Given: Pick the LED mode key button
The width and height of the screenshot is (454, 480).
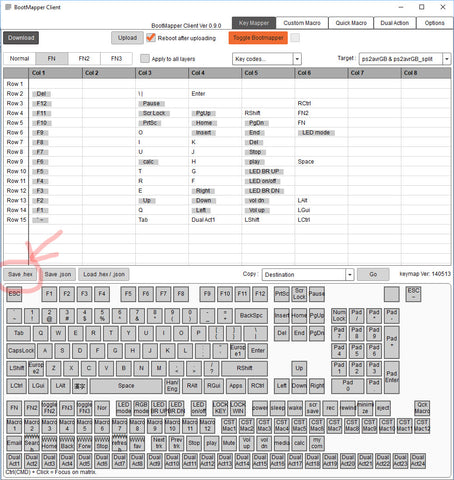Looking at the screenshot, I should [x=124, y=408].
